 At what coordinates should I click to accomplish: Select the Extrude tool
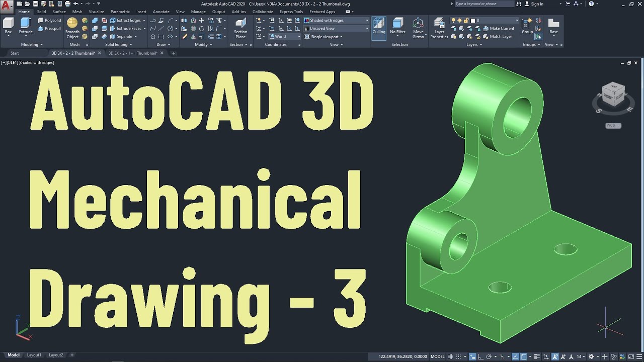pos(26,26)
